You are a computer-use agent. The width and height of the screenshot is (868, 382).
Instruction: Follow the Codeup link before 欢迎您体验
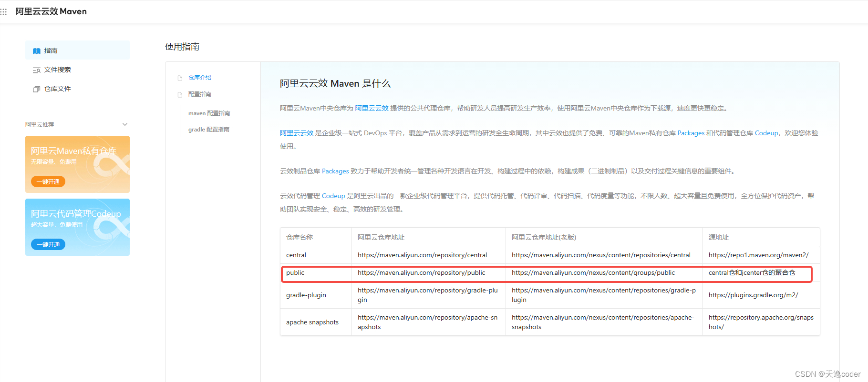[x=766, y=133]
